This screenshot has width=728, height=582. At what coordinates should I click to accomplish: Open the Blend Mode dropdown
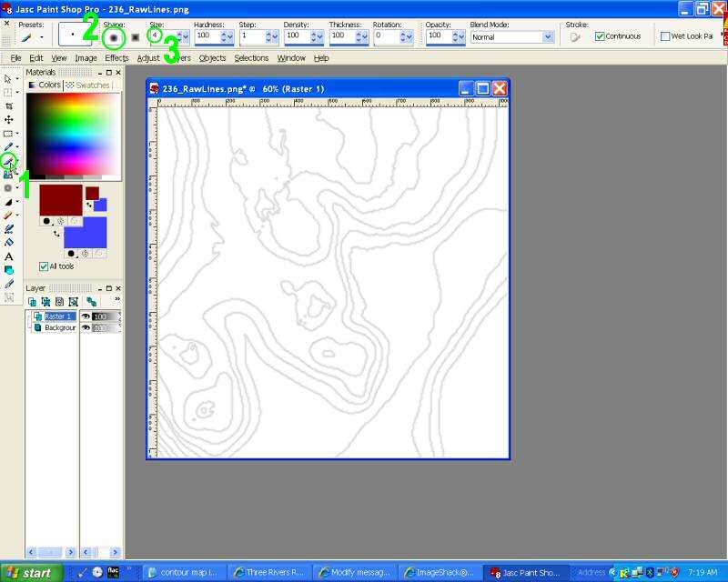click(548, 37)
